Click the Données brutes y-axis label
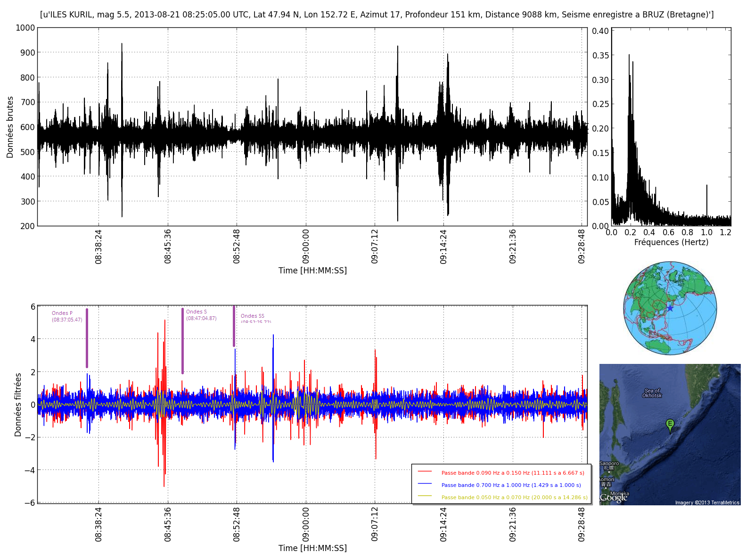Image resolution: width=754 pixels, height=560 pixels. [x=10, y=127]
